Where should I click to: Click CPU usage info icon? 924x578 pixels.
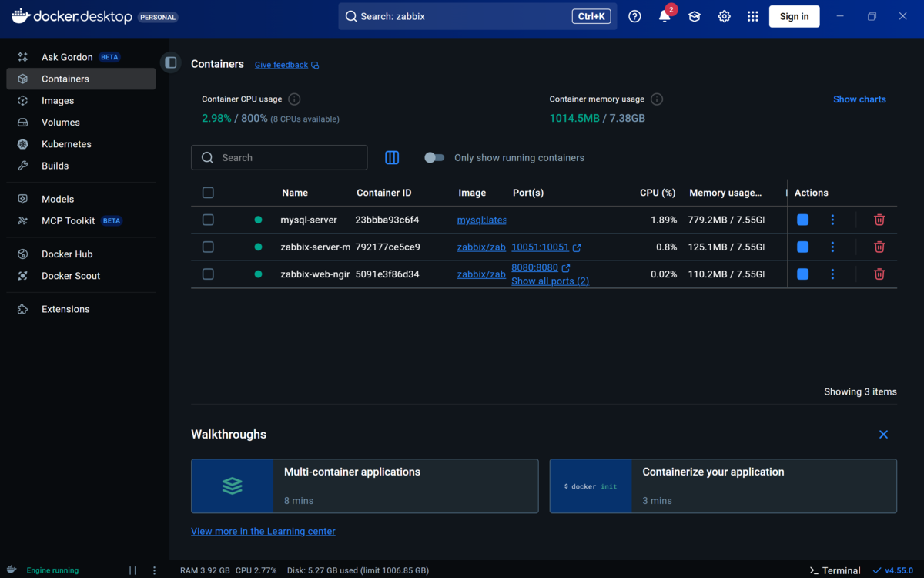pyautogui.click(x=294, y=99)
